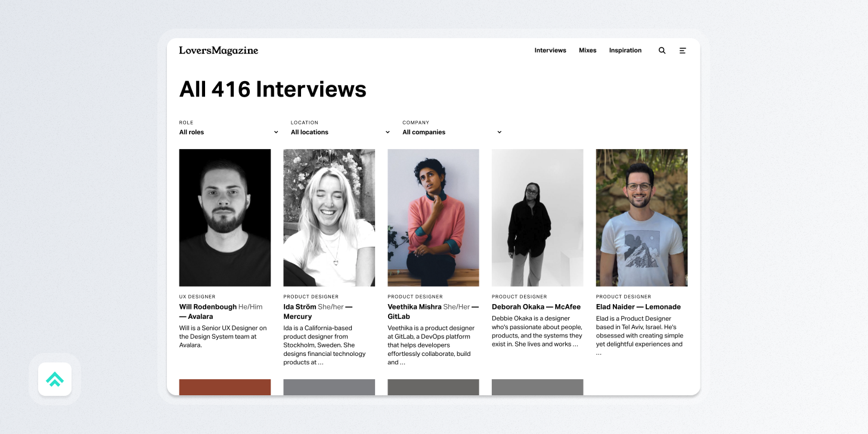Click description 'Will is a Senior UX Designer'

tap(224, 336)
